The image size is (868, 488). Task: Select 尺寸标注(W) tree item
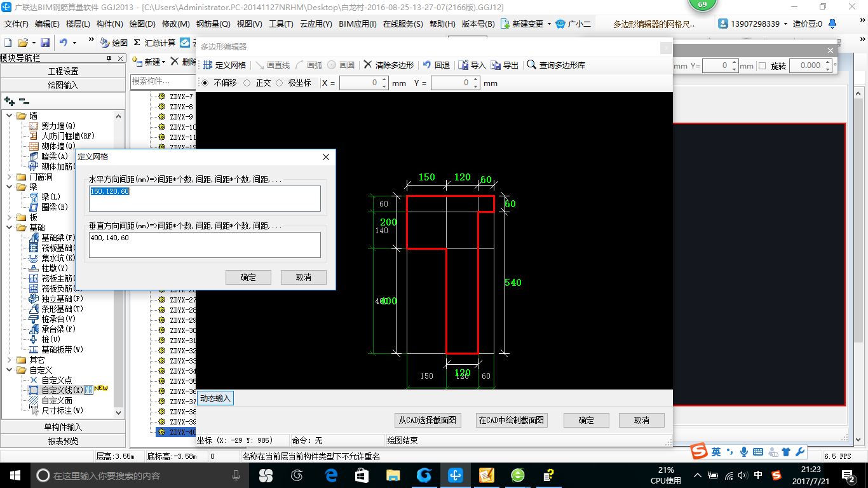point(62,410)
